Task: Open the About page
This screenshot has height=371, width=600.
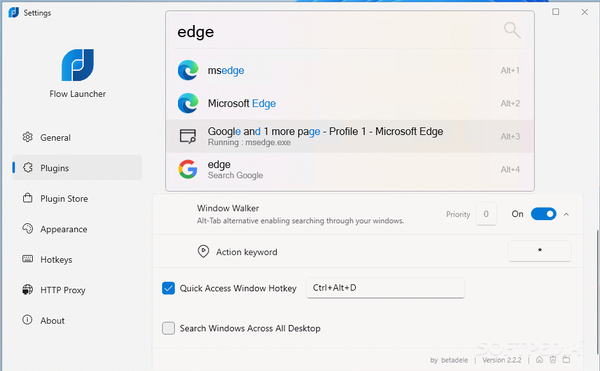Action: [77, 320]
